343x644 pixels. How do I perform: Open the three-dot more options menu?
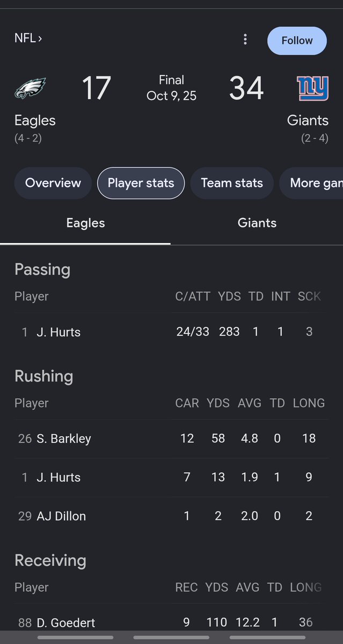point(245,39)
